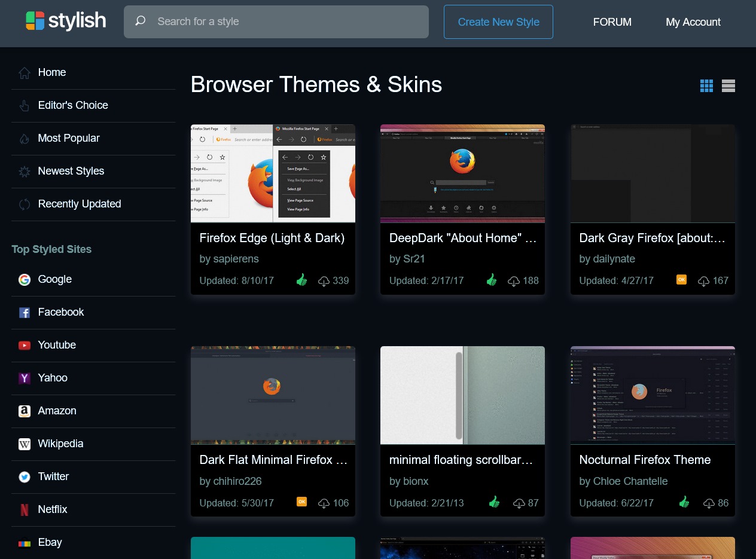Open the FORUM page
This screenshot has height=559, width=756.
point(612,22)
